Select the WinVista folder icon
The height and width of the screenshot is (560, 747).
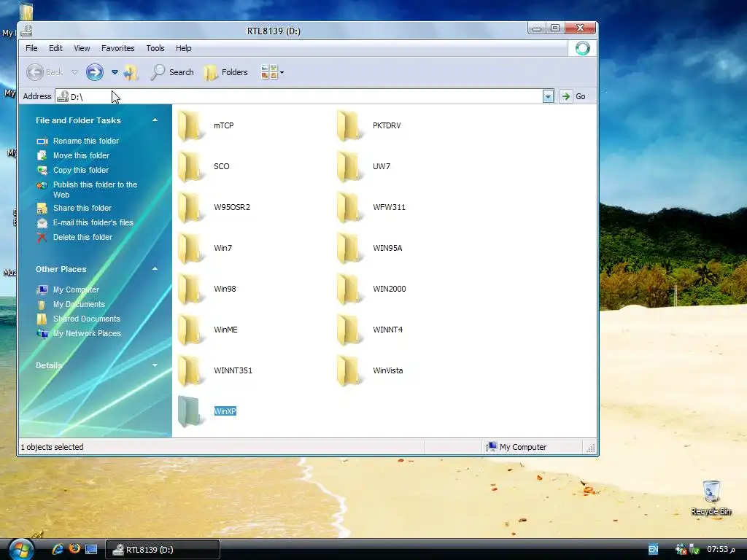349,370
